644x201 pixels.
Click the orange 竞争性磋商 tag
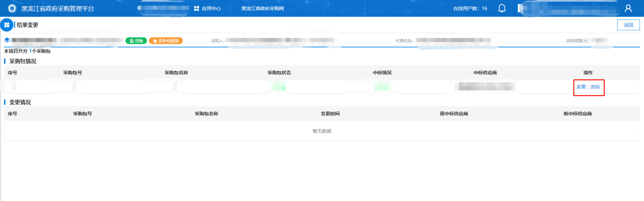coord(166,41)
